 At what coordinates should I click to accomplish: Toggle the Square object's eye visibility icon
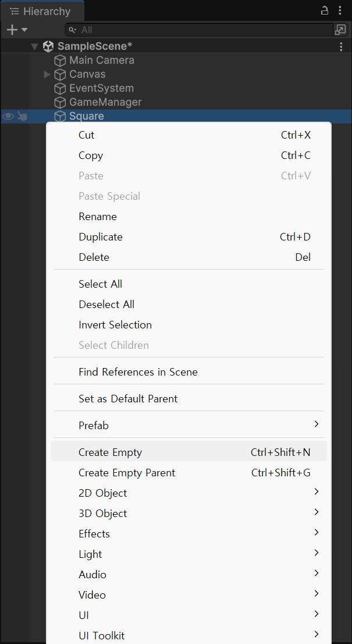pyautogui.click(x=8, y=116)
